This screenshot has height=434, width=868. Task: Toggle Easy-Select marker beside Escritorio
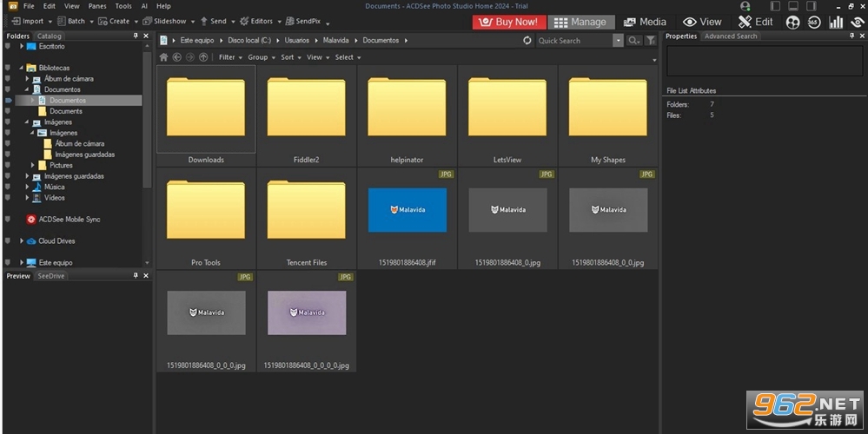click(8, 47)
